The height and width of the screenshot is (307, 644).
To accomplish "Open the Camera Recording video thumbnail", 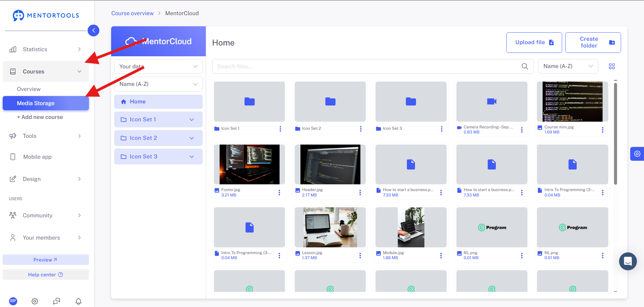I will [x=492, y=101].
